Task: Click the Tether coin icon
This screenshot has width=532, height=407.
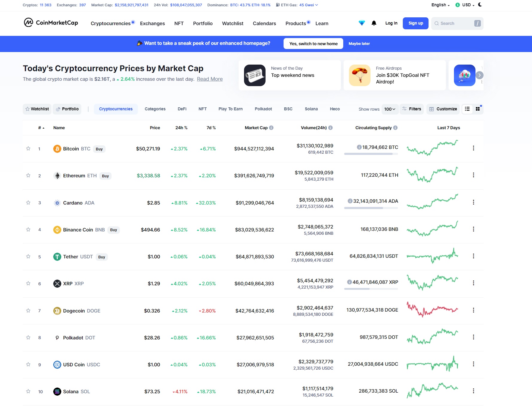Action: [57, 257]
